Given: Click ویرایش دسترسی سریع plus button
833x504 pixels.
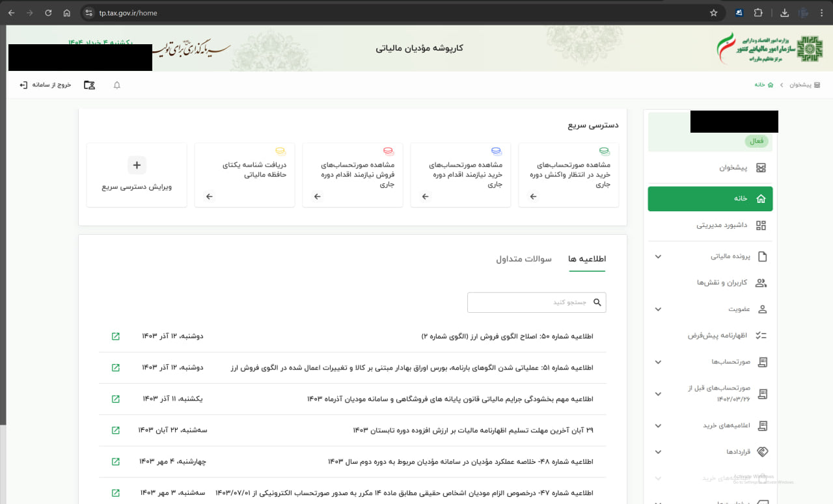Looking at the screenshot, I should pyautogui.click(x=137, y=165).
